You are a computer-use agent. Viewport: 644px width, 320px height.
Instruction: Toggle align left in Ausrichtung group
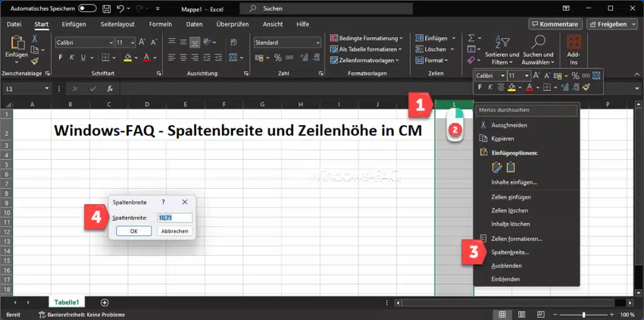point(172,57)
